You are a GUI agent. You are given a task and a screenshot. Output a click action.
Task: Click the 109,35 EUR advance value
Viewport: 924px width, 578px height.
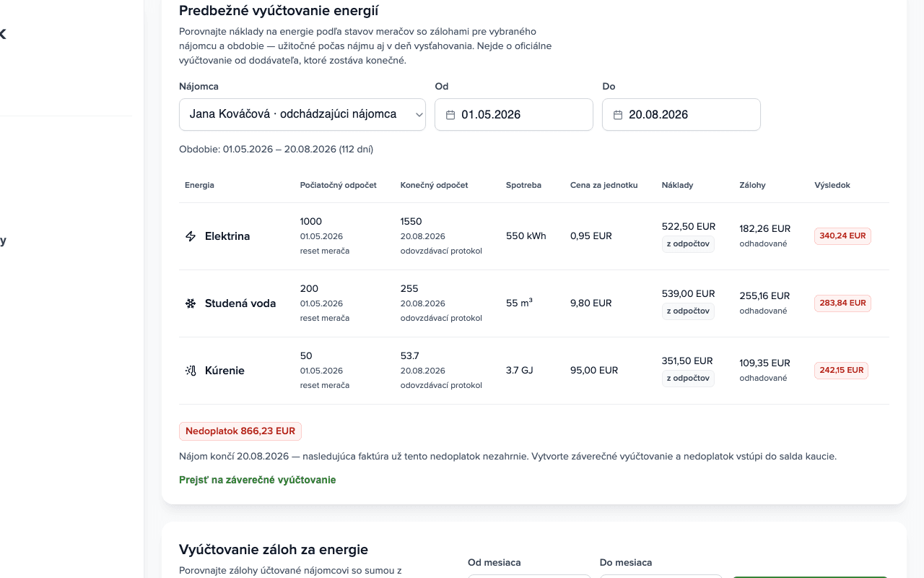pyautogui.click(x=765, y=363)
